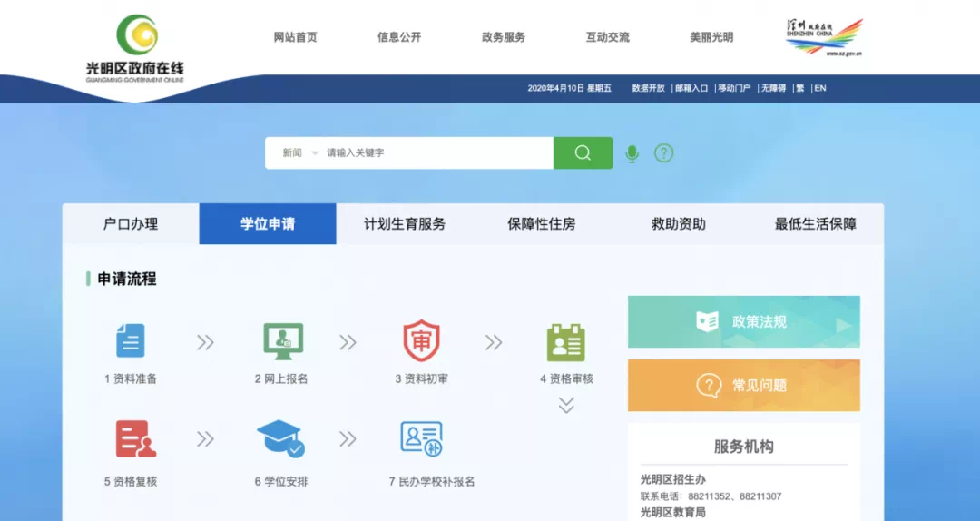This screenshot has width=980, height=521.
Task: Click the 政策法规 banner button
Action: 743,321
